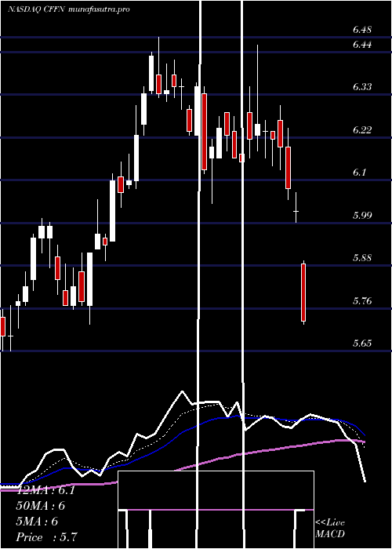This screenshot has height=549, width=392.
Task: Select the 6.33 price axis label
Action: point(362,87)
